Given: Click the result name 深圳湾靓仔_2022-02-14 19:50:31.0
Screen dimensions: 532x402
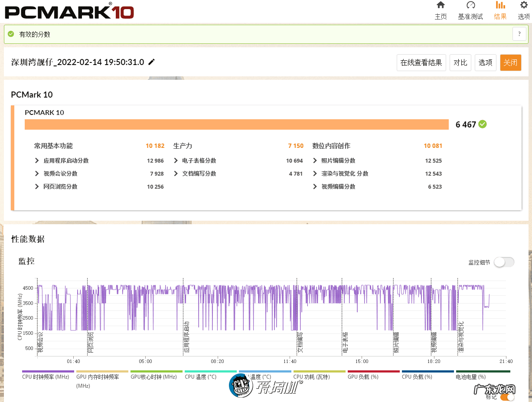Looking at the screenshot, I should [78, 62].
